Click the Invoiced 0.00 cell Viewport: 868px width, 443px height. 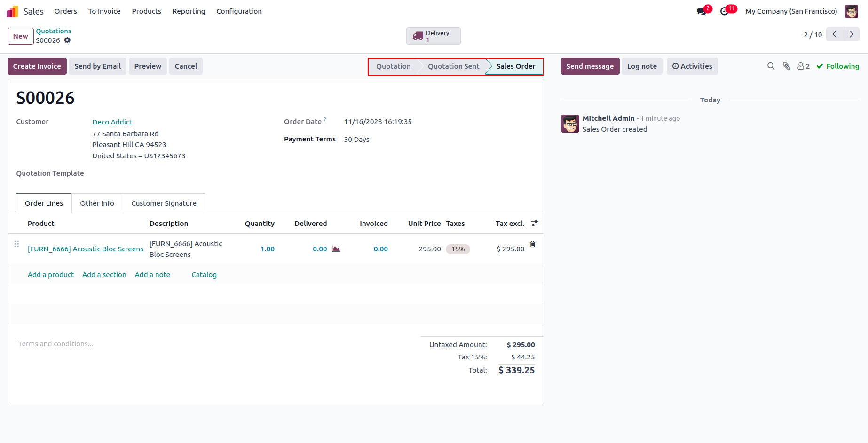point(381,249)
